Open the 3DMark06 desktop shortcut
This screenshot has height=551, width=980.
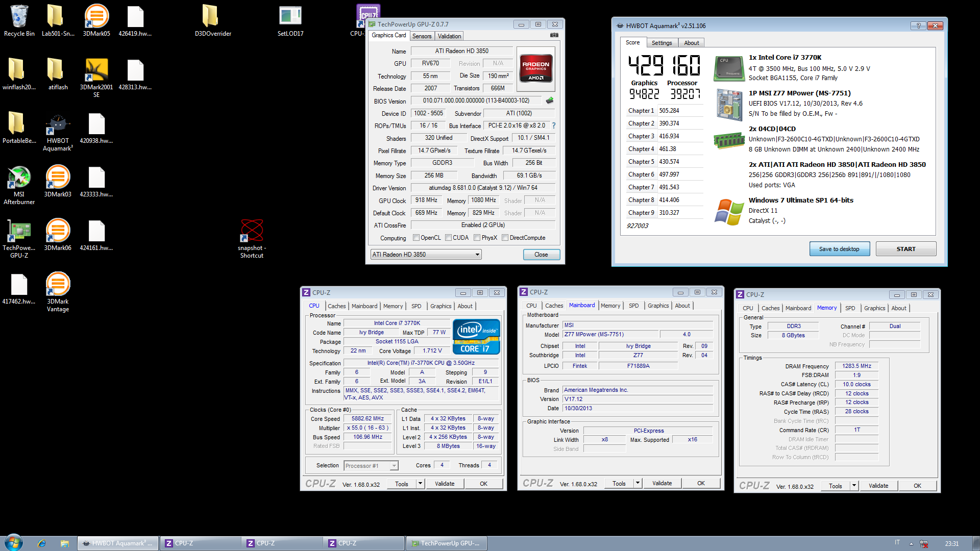coord(58,235)
